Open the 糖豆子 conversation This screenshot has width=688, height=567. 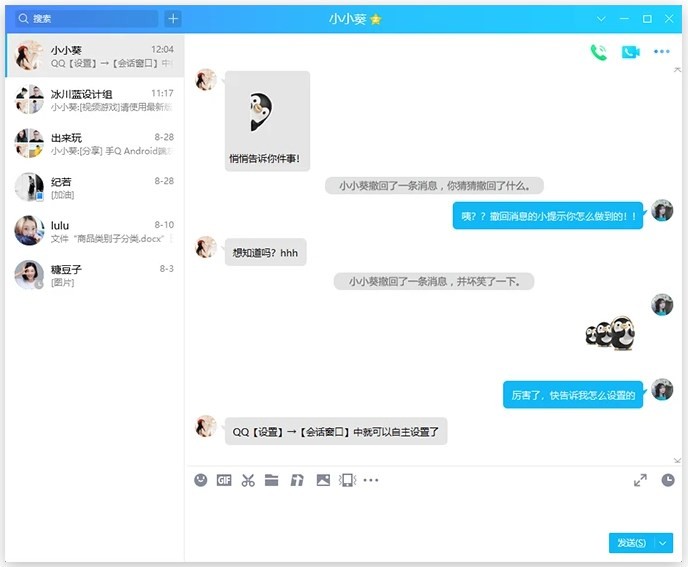(x=95, y=275)
